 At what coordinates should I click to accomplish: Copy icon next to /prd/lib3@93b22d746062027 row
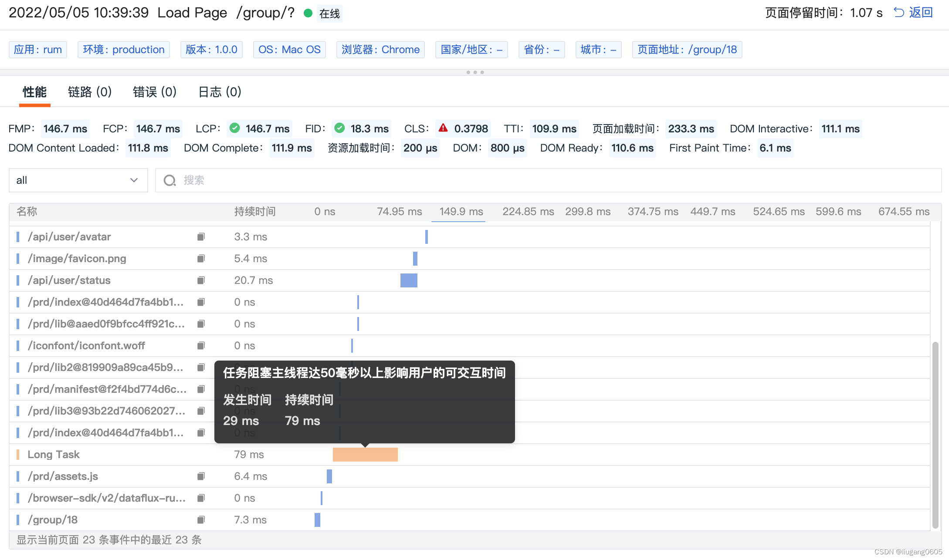pyautogui.click(x=201, y=411)
